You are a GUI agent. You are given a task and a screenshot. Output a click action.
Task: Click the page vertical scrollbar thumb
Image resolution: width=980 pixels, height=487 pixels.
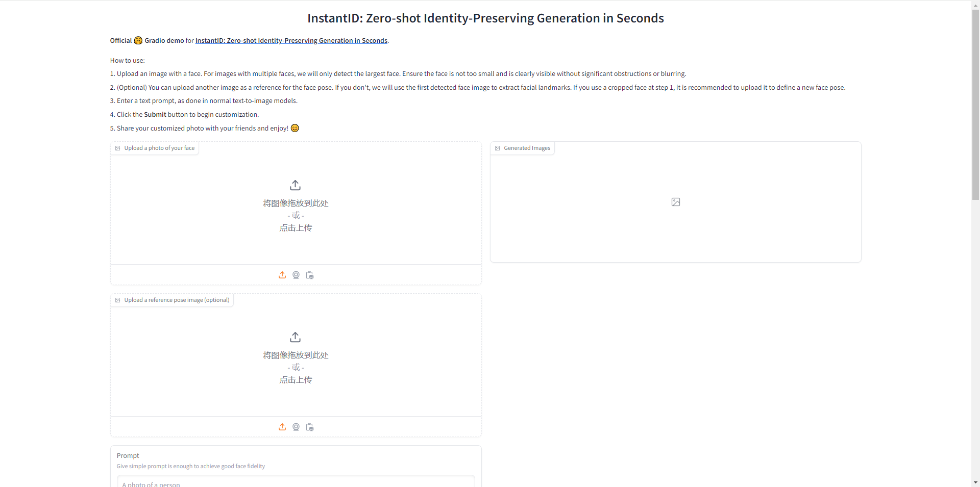[975, 104]
